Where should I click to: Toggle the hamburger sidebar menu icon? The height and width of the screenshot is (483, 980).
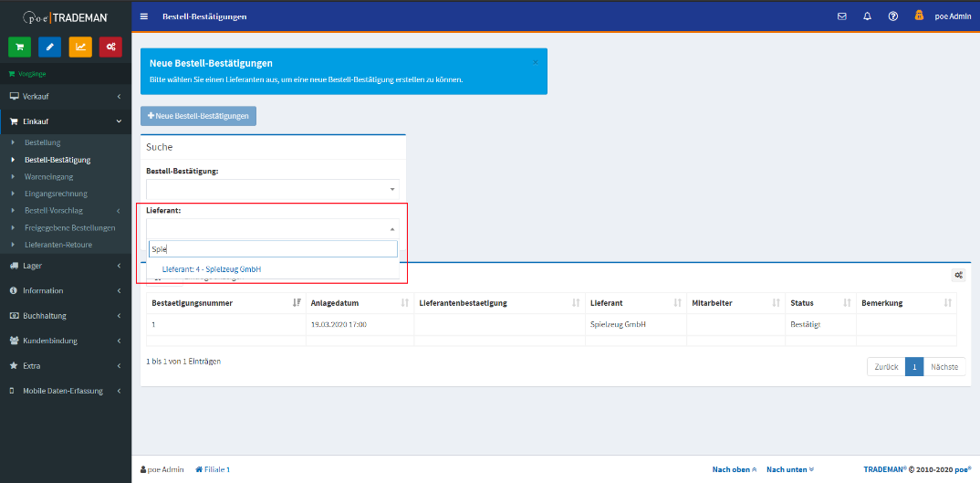coord(144,17)
